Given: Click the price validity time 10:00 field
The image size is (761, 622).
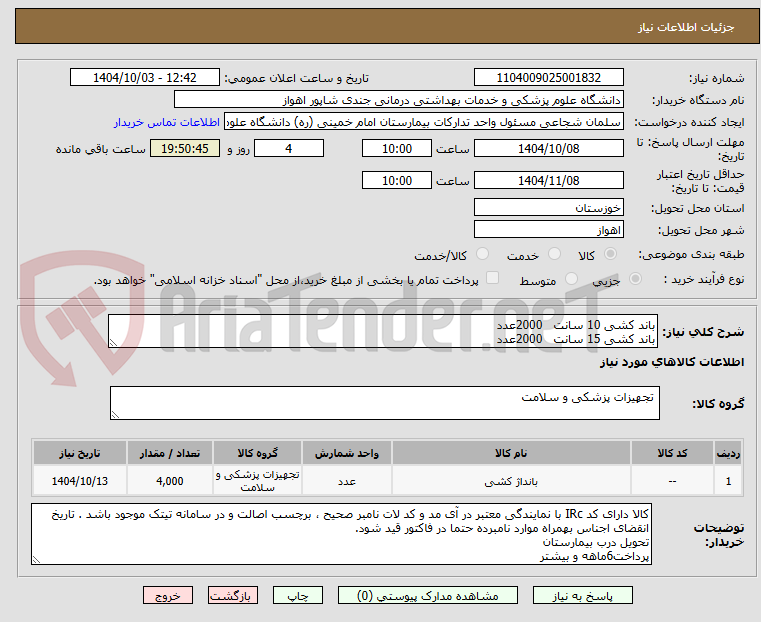Looking at the screenshot, I should [397, 180].
